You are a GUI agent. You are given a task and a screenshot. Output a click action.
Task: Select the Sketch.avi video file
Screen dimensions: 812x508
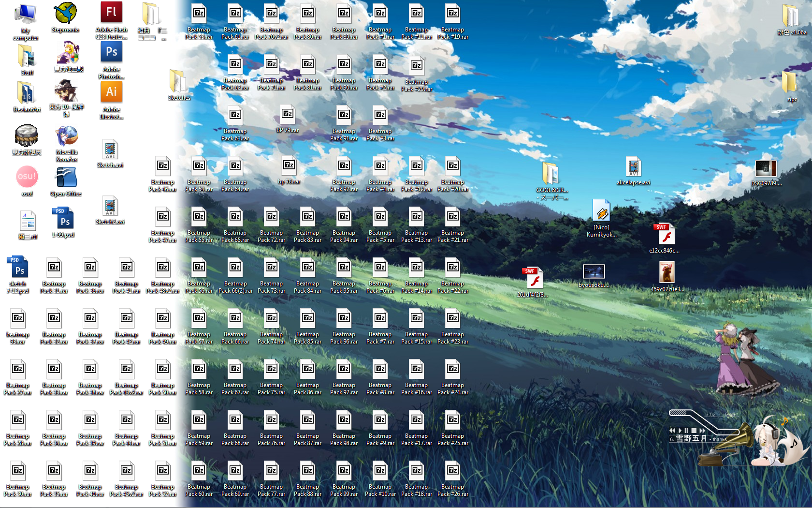110,154
